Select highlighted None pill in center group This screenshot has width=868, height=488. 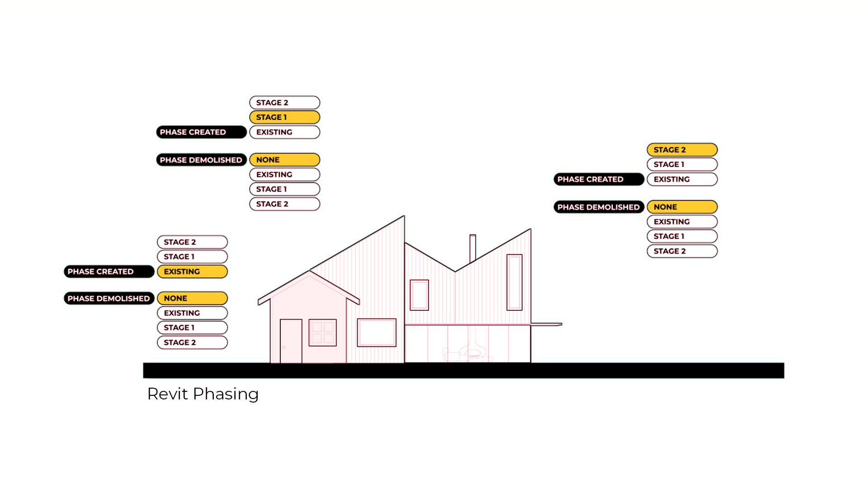click(285, 160)
